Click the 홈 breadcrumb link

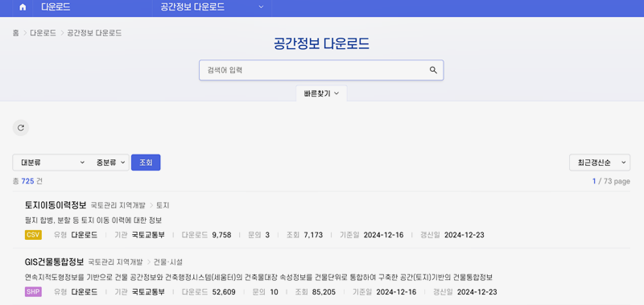coord(15,33)
